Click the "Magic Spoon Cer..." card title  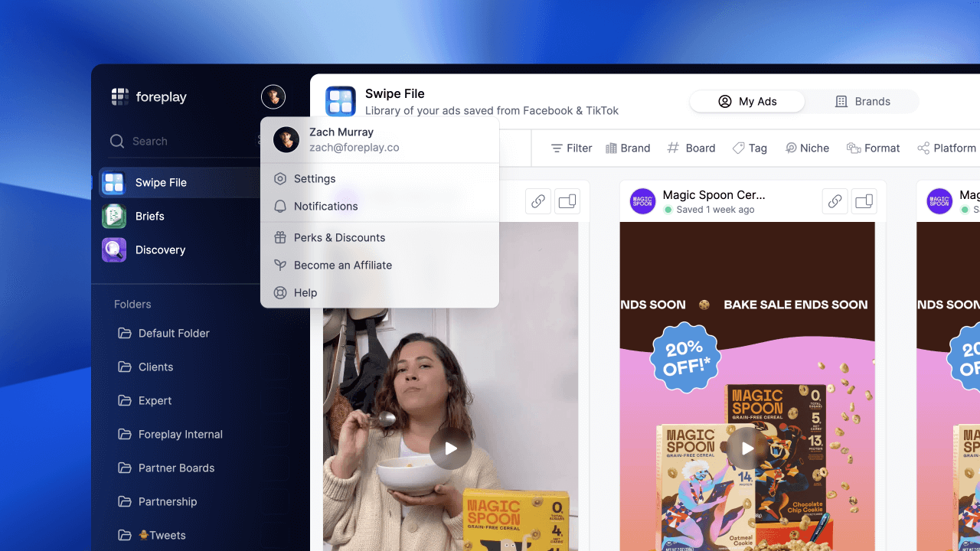point(714,195)
